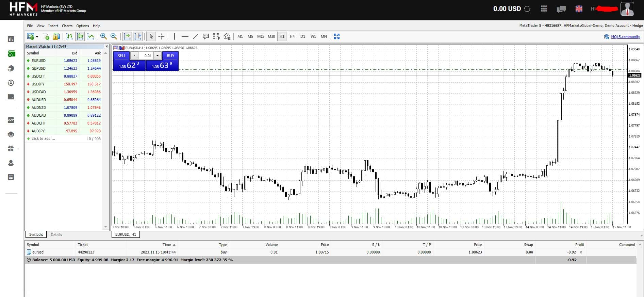The height and width of the screenshot is (297, 644).
Task: Enter fullscreen chart mode
Action: pyautogui.click(x=337, y=36)
